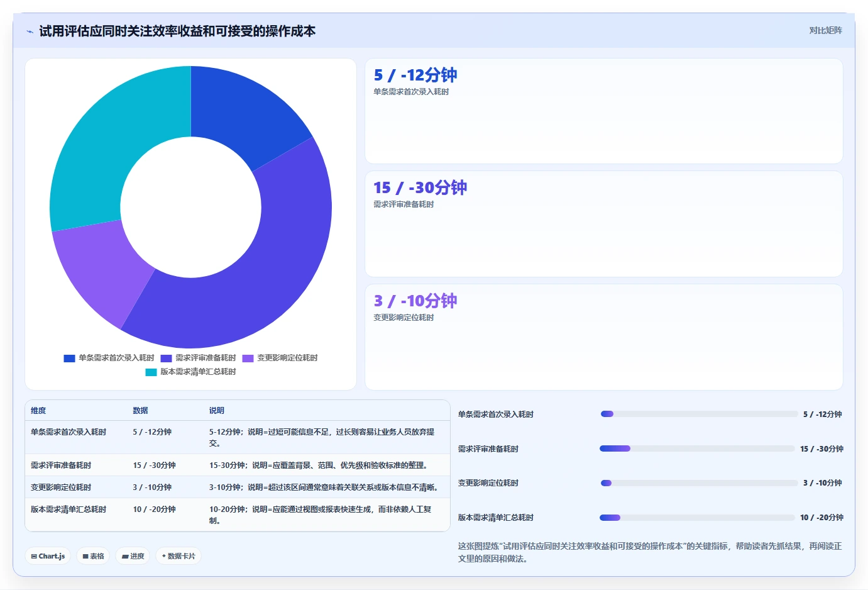Click table data cell 5 / -12分钟
Viewport: 868px width, 590px height.
pos(152,432)
